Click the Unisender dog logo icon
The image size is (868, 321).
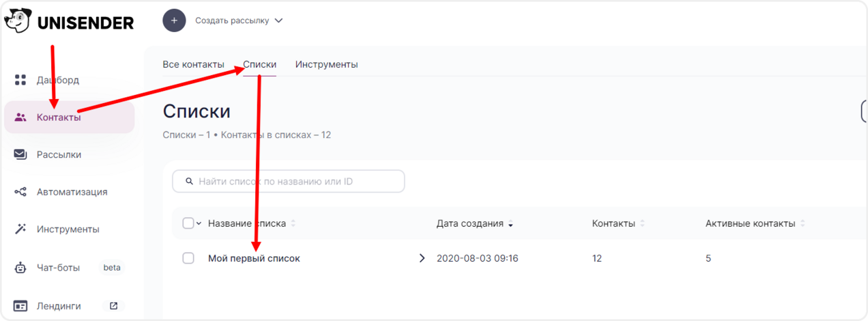pyautogui.click(x=18, y=20)
